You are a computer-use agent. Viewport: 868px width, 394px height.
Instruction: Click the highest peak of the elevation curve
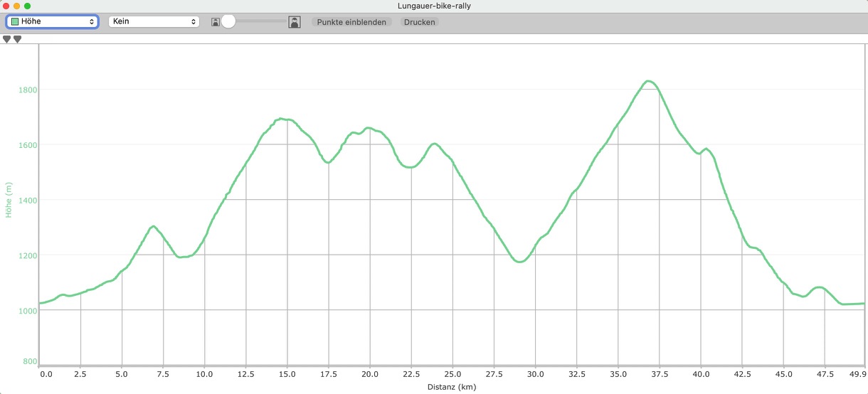[x=648, y=81]
